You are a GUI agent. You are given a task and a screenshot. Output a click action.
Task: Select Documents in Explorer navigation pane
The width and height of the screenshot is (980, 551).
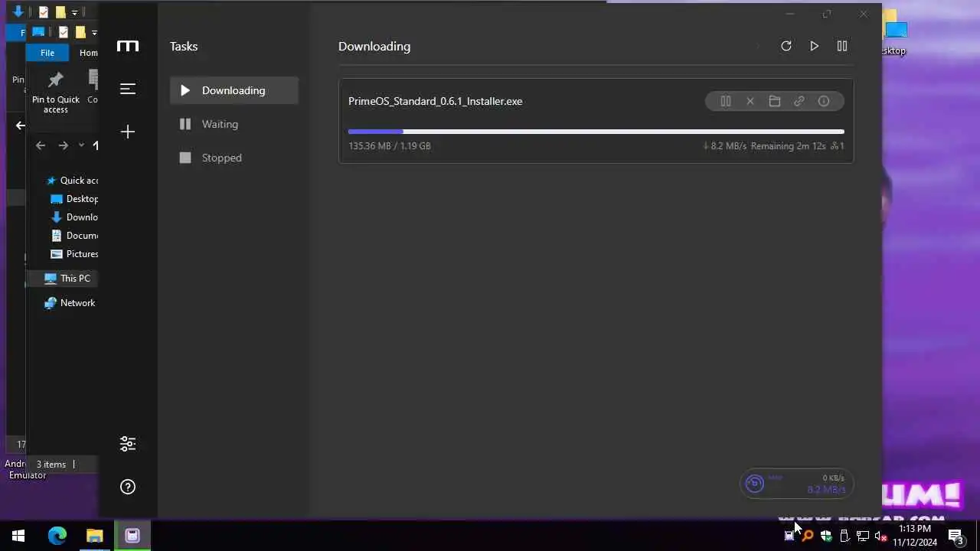pos(74,236)
